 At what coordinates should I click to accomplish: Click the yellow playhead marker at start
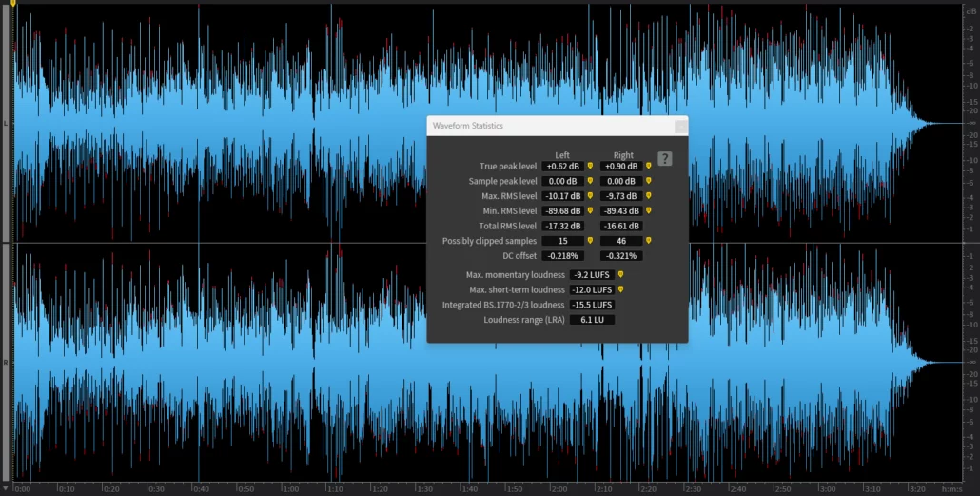click(13, 4)
